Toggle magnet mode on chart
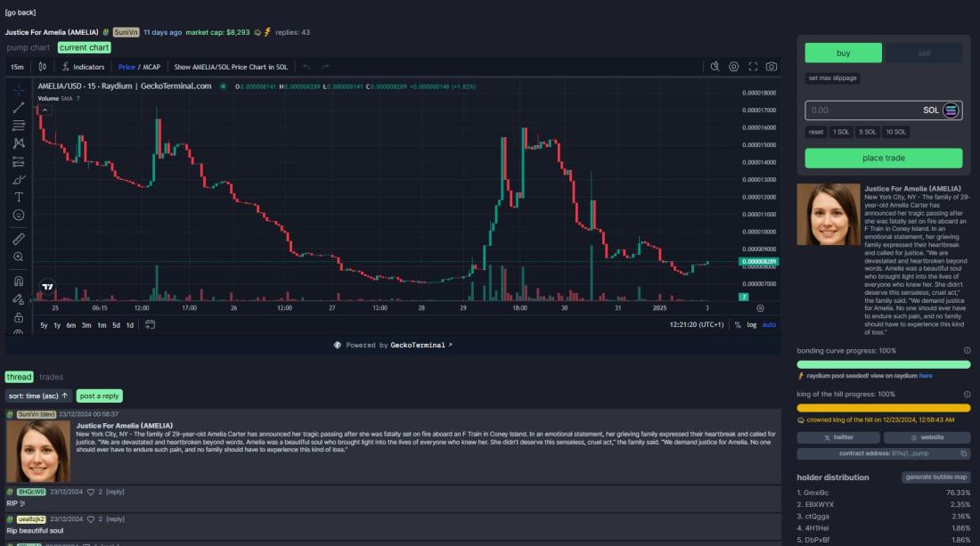 (19, 281)
